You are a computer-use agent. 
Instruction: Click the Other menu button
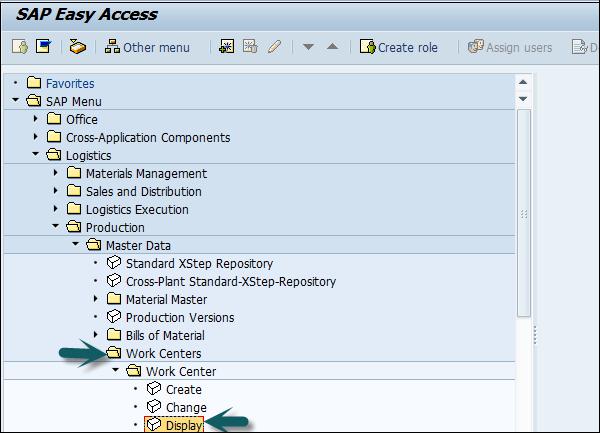point(146,47)
